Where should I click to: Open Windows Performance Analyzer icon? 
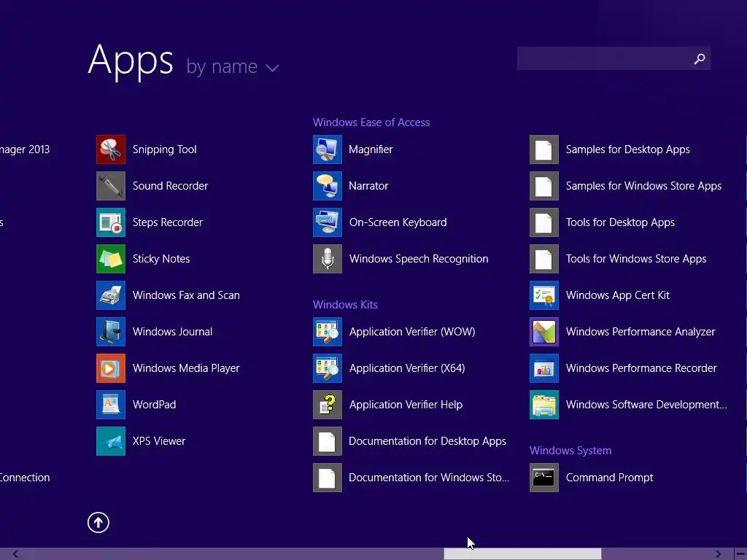tap(544, 332)
